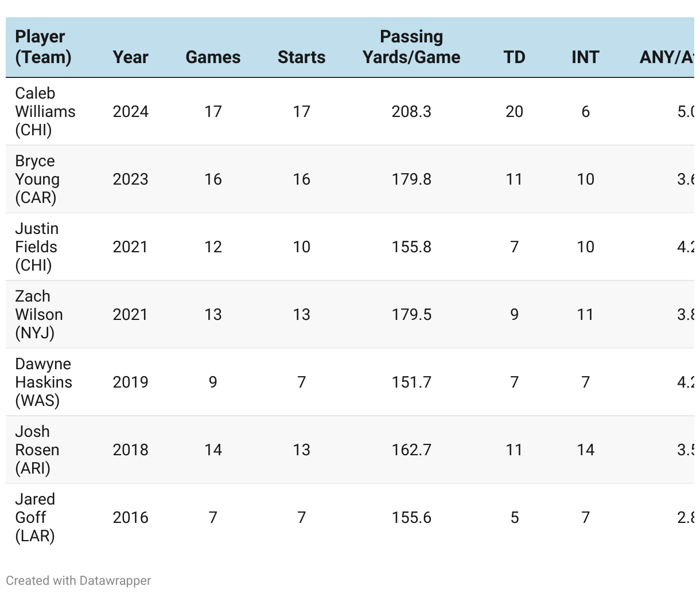Select the Dawyne Haskins (WAS) cell
The image size is (700, 594).
pyautogui.click(x=43, y=382)
